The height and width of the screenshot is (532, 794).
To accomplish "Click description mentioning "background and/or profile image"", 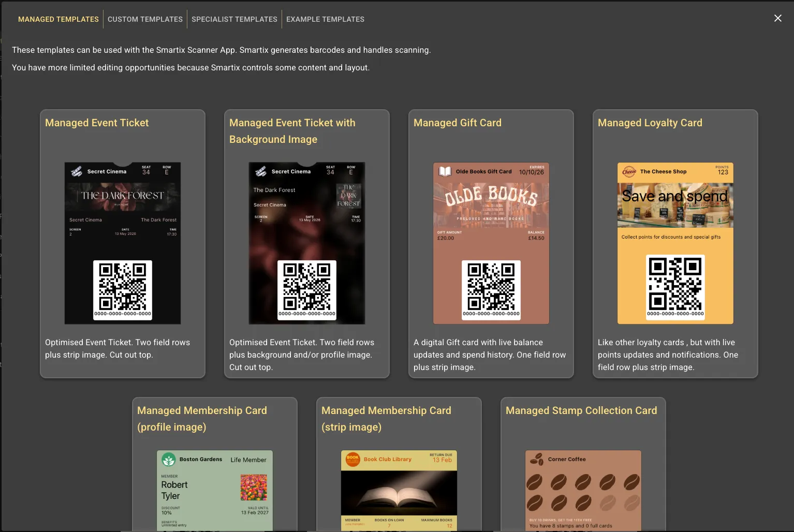I will point(302,354).
